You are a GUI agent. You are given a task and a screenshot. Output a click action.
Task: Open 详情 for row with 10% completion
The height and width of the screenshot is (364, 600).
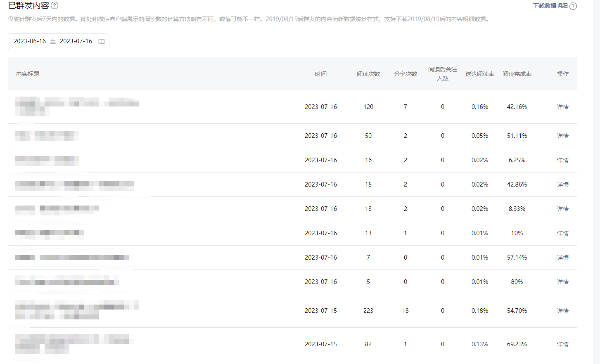562,233
